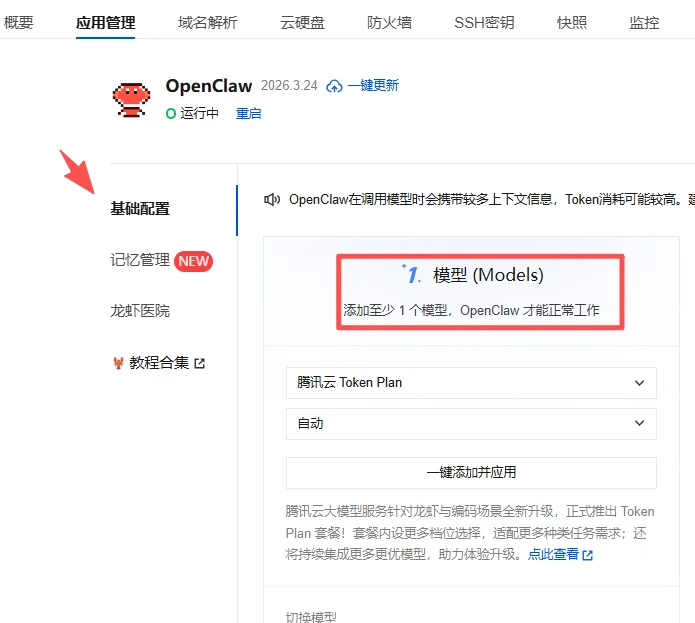Click the 运行中 status text
This screenshot has width=695, height=623.
[x=199, y=113]
